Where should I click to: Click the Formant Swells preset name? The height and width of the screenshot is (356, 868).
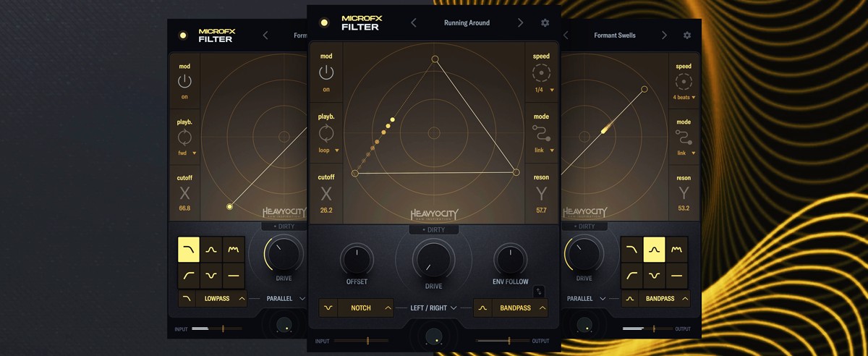615,35
